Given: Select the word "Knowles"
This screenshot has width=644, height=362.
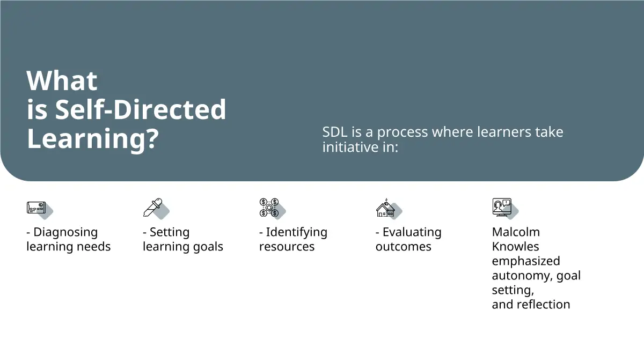Looking at the screenshot, I should 515,247.
